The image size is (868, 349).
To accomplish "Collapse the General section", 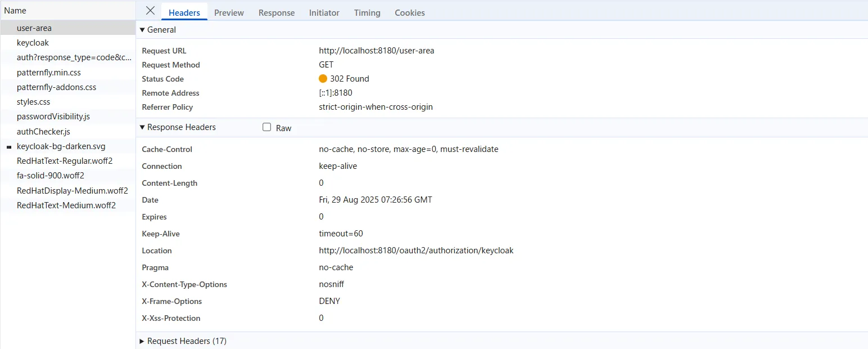I will point(142,30).
